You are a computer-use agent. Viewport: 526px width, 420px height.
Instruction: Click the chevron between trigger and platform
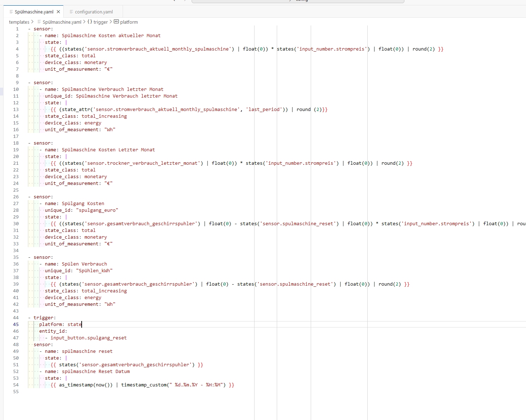pyautogui.click(x=111, y=22)
